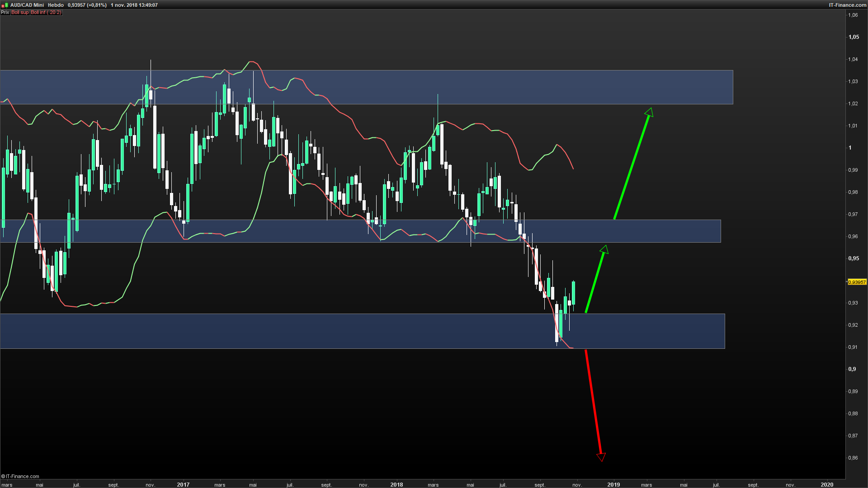The width and height of the screenshot is (868, 488).
Task: Click the 2019 label on time axis
Action: tap(613, 484)
